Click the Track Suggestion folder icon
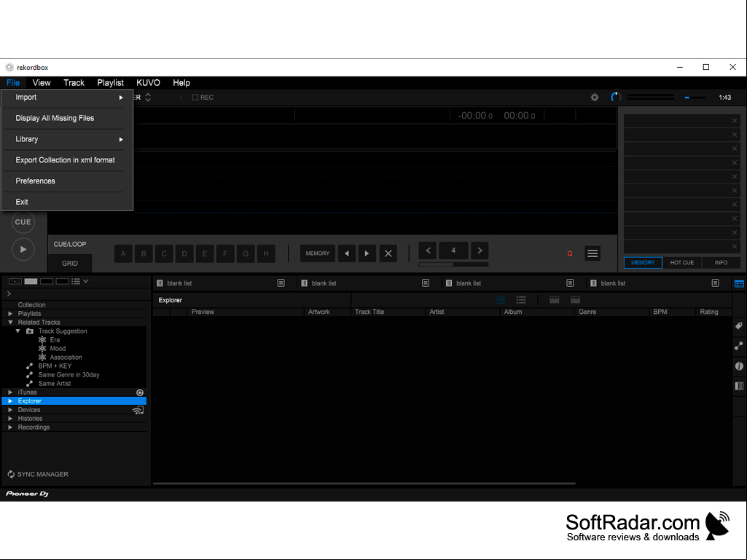Screen dimensions: 747x560 pyautogui.click(x=30, y=331)
